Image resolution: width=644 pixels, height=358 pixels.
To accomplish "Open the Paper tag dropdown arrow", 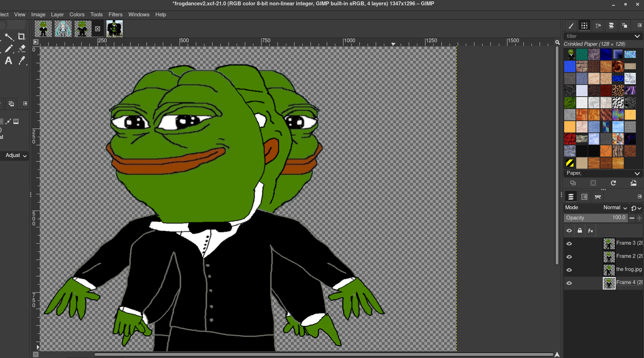I will point(637,173).
